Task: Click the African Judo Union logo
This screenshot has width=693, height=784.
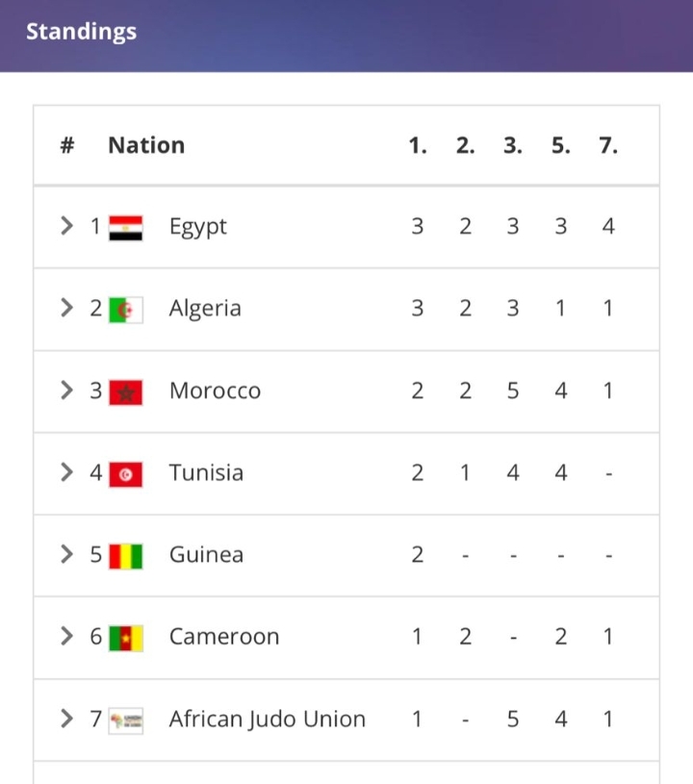Action: click(126, 720)
